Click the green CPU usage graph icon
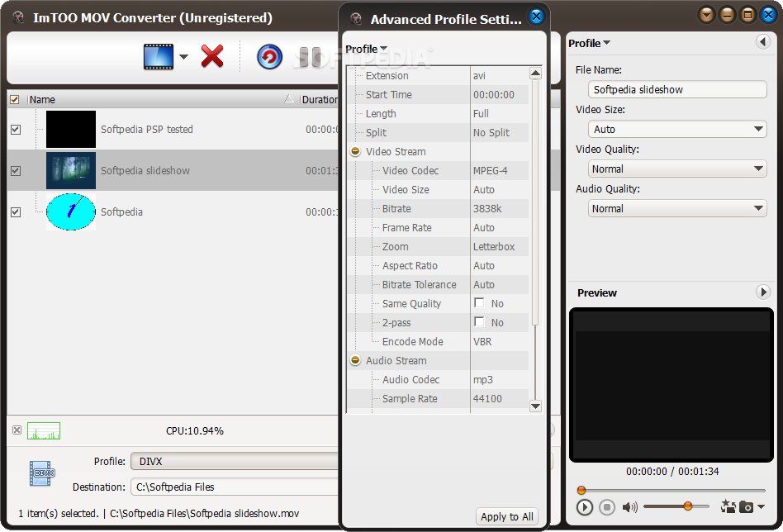 click(x=44, y=430)
